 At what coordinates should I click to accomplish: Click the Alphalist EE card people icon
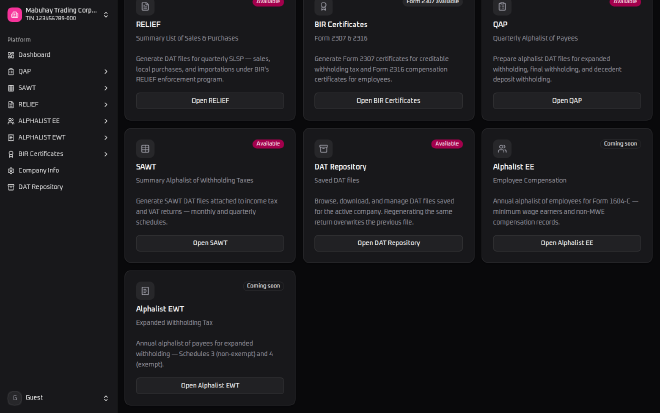pyautogui.click(x=502, y=149)
